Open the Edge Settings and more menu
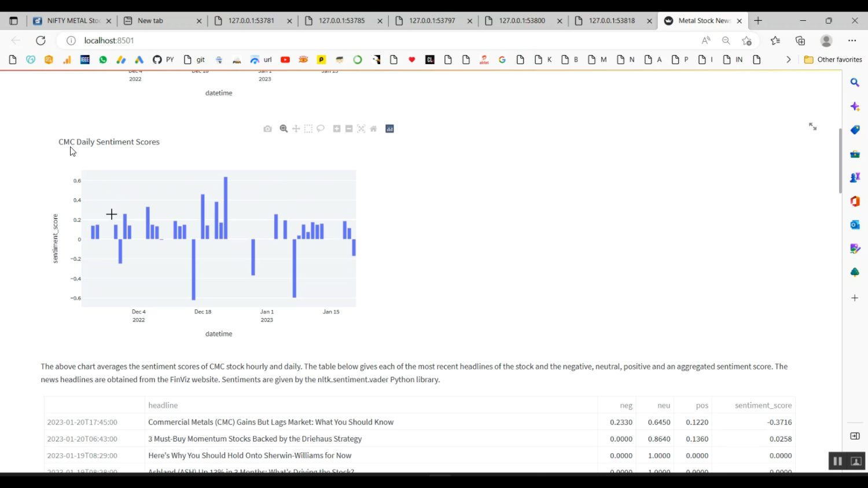Viewport: 868px width, 488px height. point(852,40)
